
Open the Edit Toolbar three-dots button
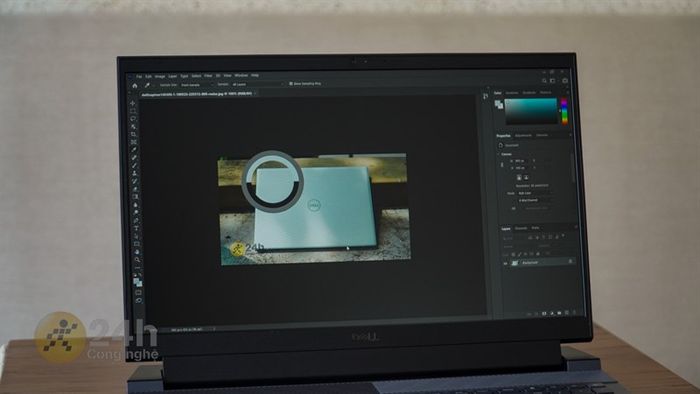tap(137, 268)
